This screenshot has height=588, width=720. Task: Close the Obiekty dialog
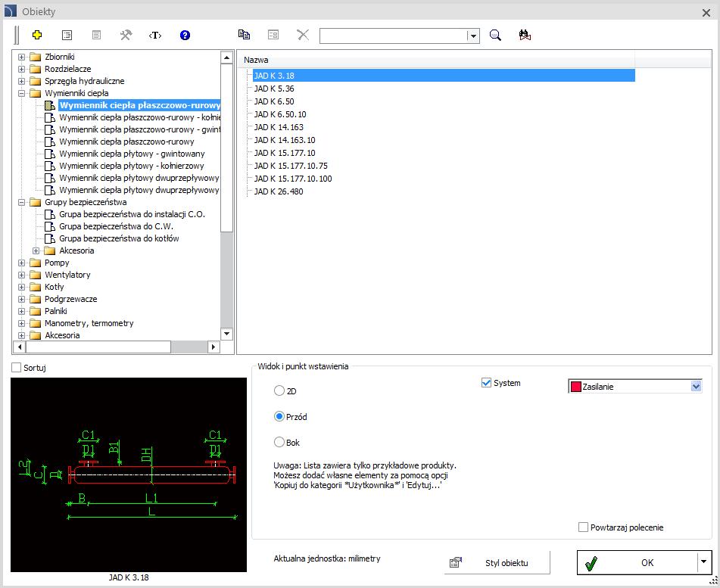click(706, 13)
